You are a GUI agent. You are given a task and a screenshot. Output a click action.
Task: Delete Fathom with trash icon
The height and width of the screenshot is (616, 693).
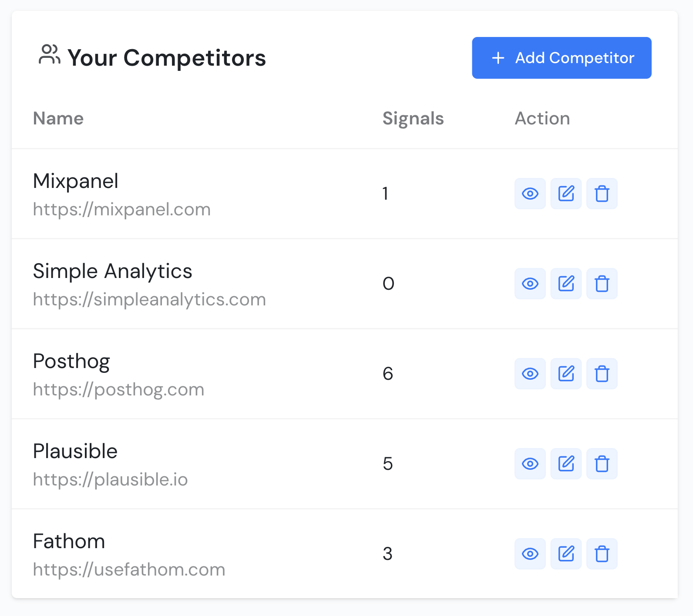coord(602,554)
